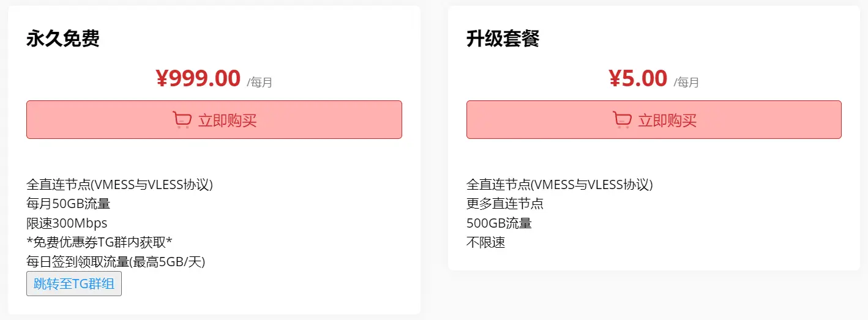The width and height of the screenshot is (868, 320).
Task: Click the ¥5.00 price text
Action: click(x=638, y=78)
